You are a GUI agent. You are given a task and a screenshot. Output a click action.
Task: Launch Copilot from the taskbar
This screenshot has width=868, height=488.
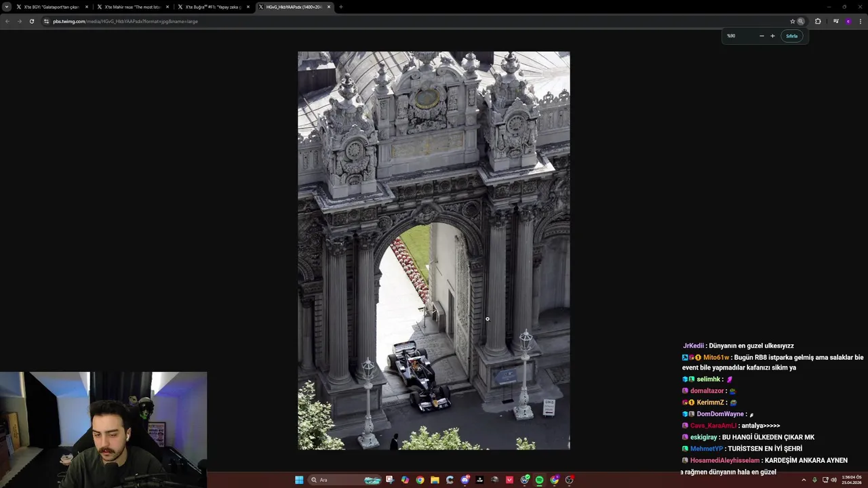(x=405, y=480)
